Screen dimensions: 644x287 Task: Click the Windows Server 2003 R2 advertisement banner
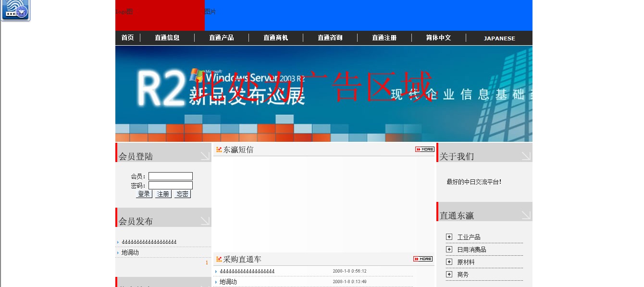[324, 94]
